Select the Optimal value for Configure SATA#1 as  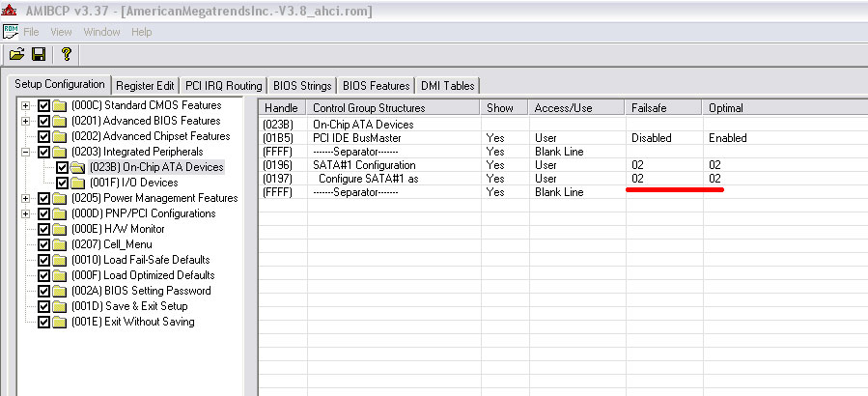(x=714, y=179)
